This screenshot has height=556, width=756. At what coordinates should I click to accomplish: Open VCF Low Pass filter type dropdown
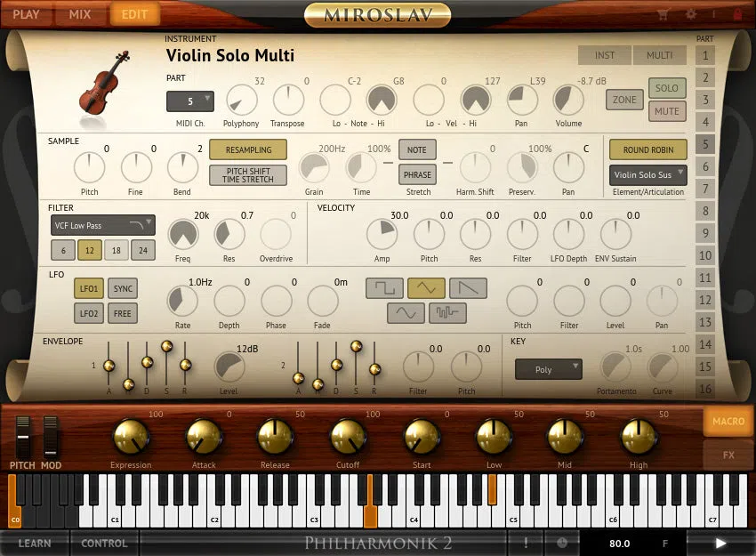[x=102, y=225]
